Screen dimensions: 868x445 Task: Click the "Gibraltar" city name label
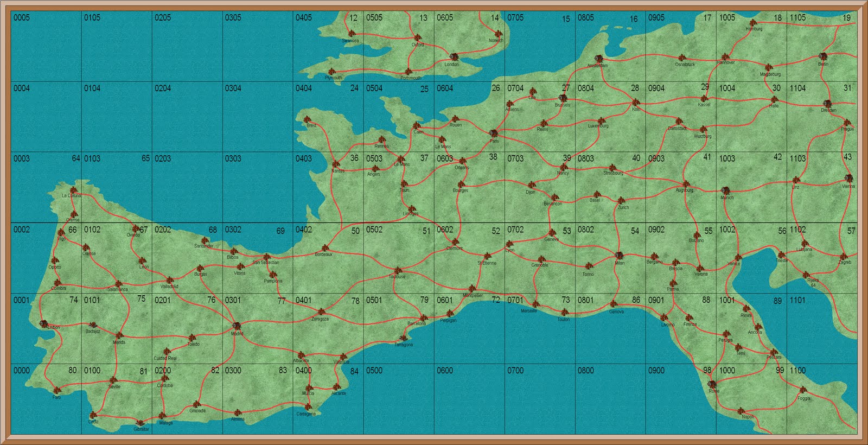click(x=141, y=429)
